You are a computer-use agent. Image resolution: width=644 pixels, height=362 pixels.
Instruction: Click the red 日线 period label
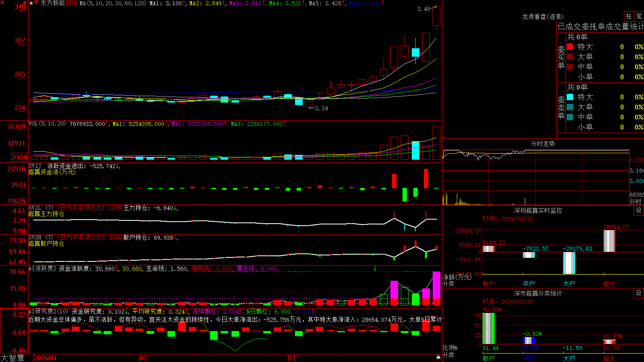pyautogui.click(x=71, y=3)
